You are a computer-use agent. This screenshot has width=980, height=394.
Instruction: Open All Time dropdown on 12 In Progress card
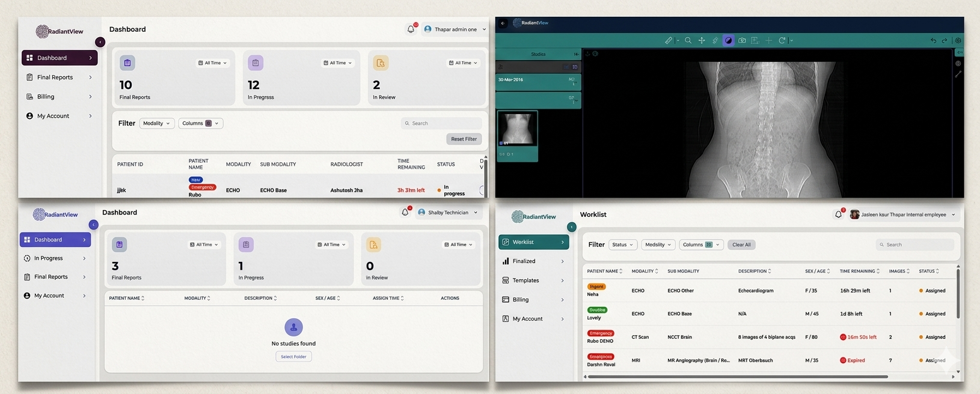click(x=337, y=63)
